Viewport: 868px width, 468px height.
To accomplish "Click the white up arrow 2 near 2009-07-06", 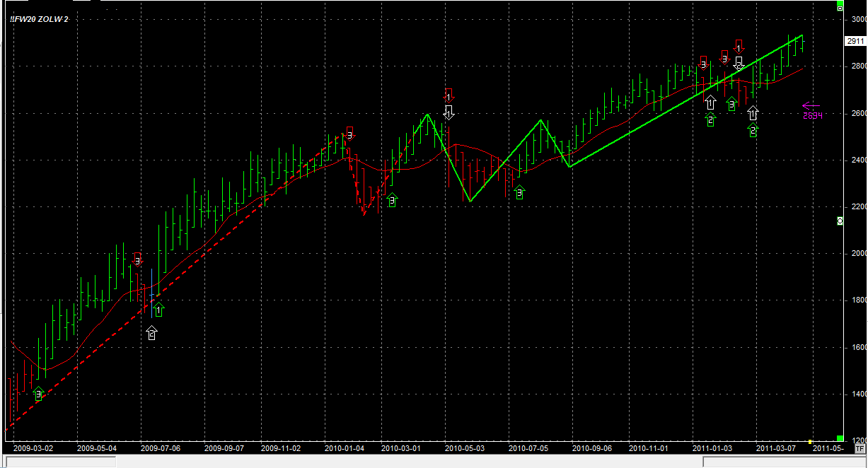I will point(151,333).
